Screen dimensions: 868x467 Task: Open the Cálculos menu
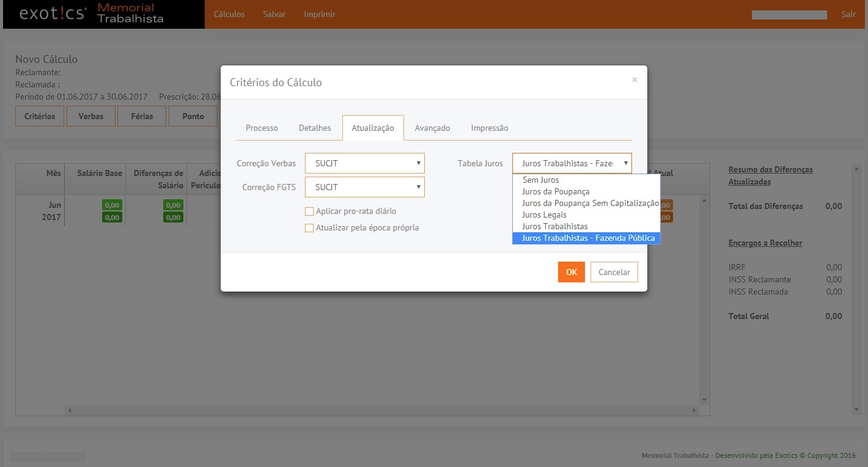coord(229,14)
